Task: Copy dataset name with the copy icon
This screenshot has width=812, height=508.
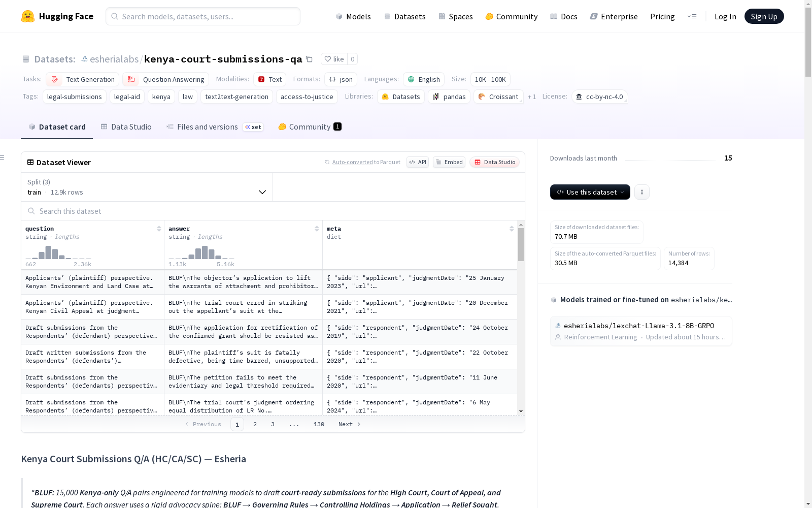Action: tap(309, 59)
